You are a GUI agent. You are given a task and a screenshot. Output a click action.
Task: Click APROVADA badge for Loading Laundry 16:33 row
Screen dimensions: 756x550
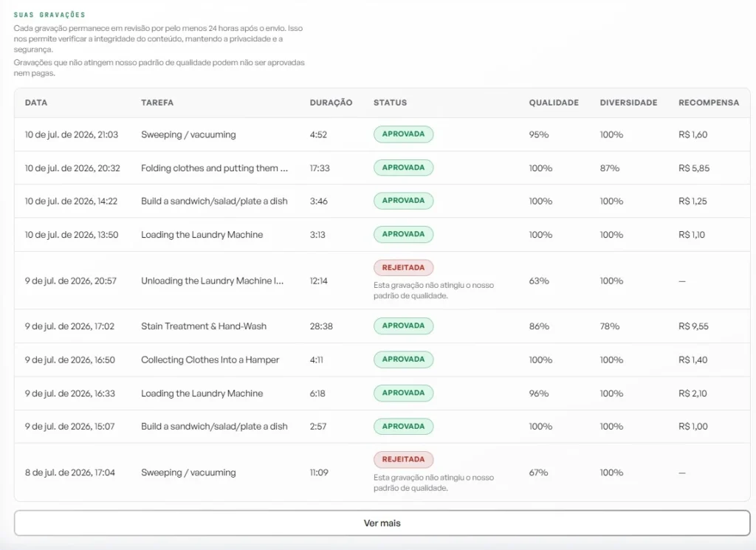pyautogui.click(x=404, y=393)
